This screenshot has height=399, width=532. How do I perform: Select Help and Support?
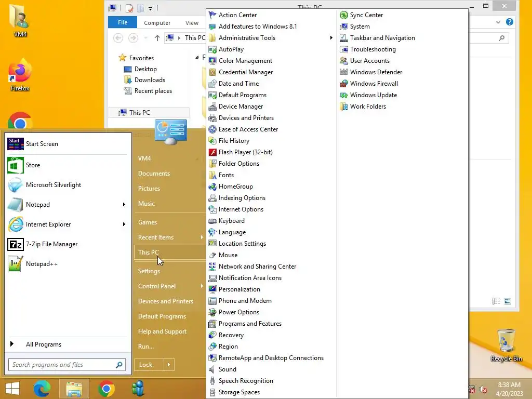click(162, 331)
